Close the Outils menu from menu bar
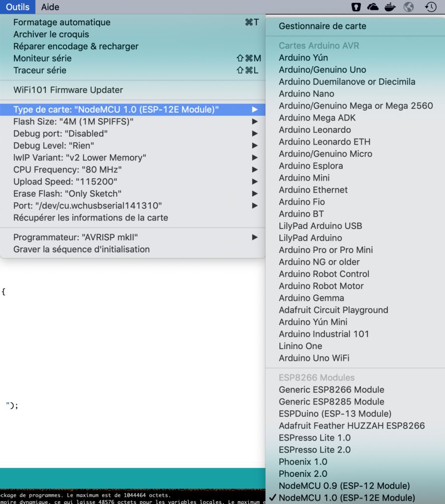This screenshot has width=445, height=504. tap(18, 7)
